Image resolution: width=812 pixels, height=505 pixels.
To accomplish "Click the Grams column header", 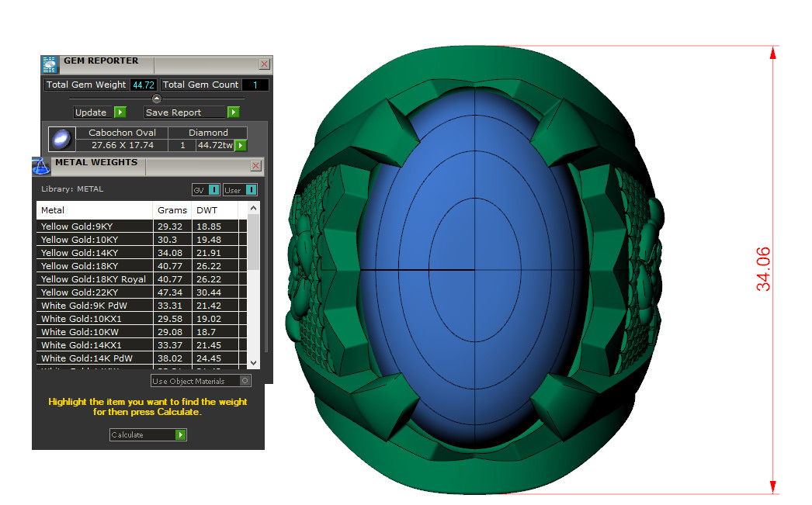I will coord(172,210).
